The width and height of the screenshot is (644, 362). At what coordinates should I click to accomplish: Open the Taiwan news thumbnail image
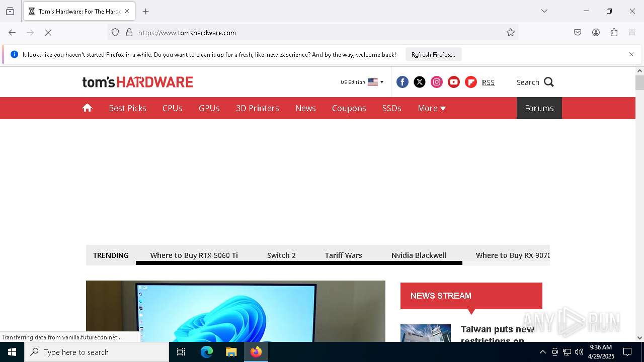coord(426,333)
